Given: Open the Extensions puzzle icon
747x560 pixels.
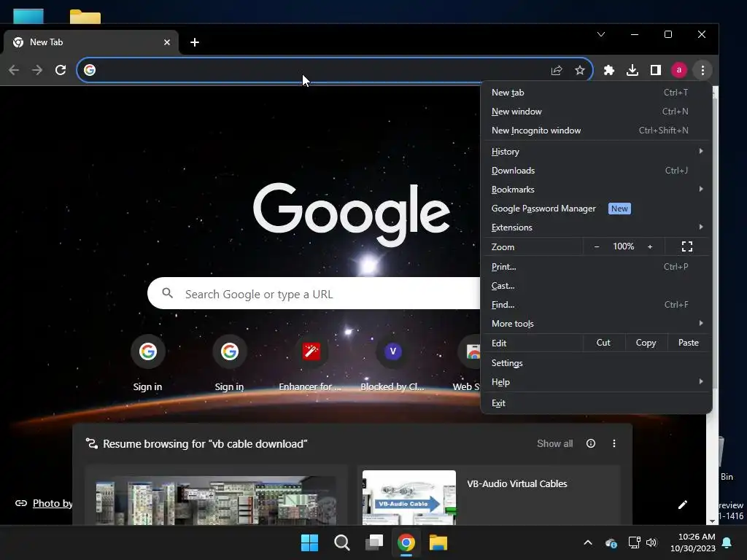Looking at the screenshot, I should pos(609,71).
